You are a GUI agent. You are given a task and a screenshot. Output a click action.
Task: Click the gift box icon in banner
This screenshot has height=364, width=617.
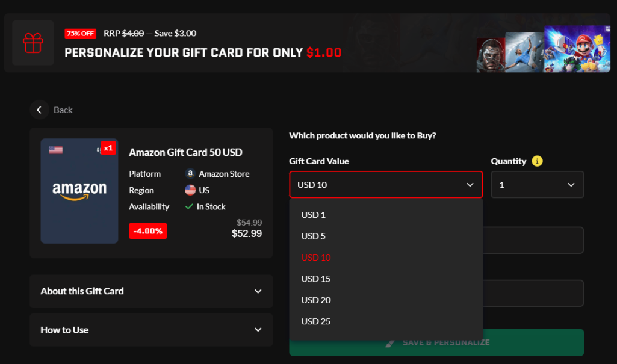33,43
